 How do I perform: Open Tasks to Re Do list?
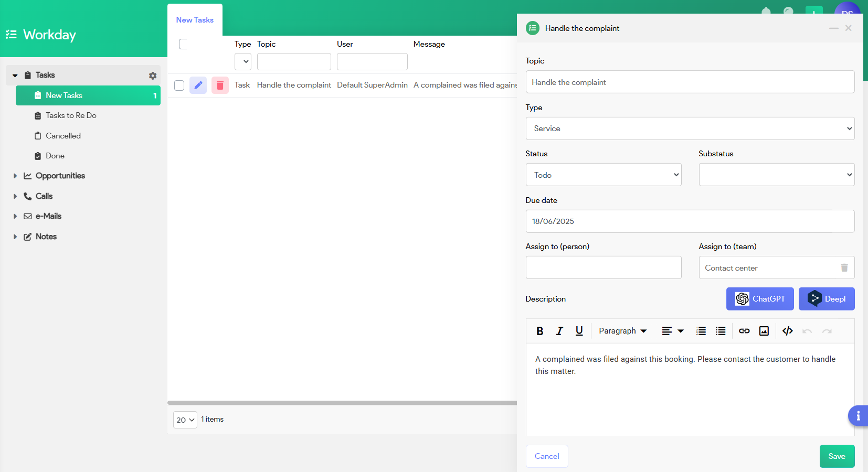coord(71,115)
